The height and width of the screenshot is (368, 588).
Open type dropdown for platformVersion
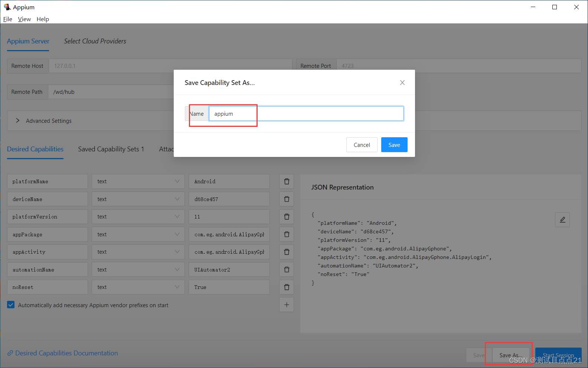click(138, 217)
